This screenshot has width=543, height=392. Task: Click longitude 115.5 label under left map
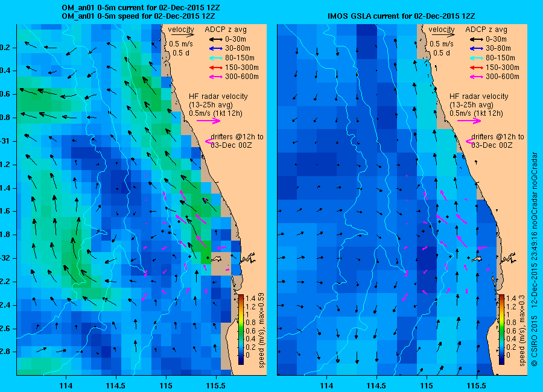pos(216,386)
